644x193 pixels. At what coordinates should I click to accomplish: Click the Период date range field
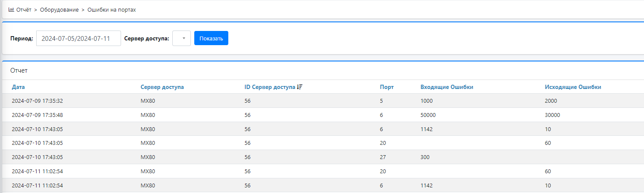(x=78, y=38)
